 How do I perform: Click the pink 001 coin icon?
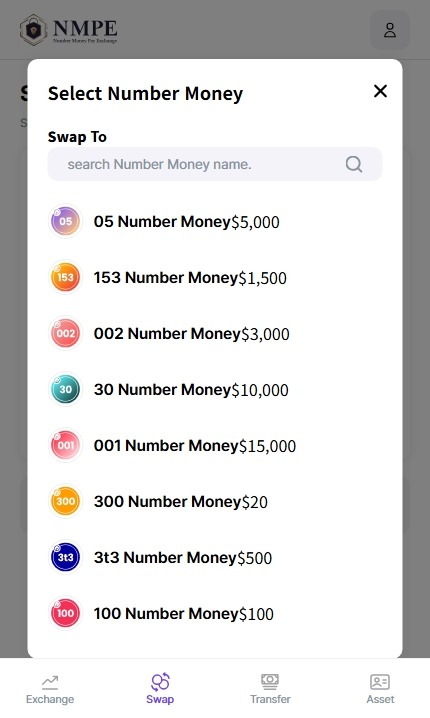(x=65, y=445)
